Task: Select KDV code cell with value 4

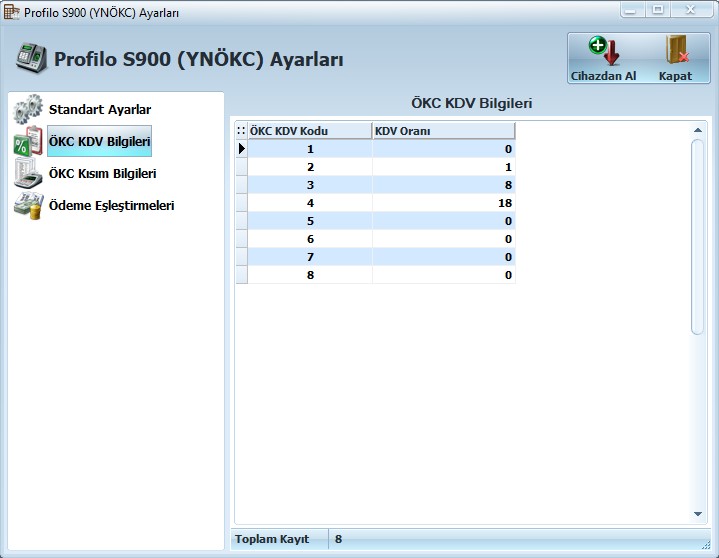Action: click(x=310, y=203)
